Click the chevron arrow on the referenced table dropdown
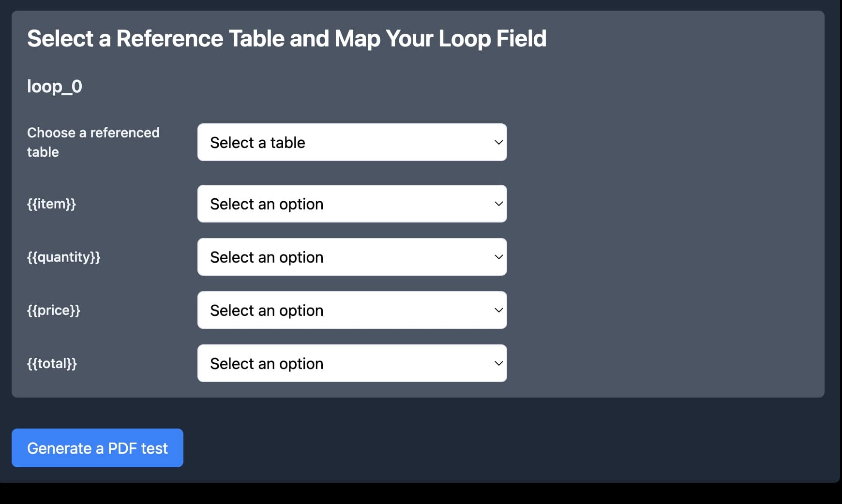 498,142
